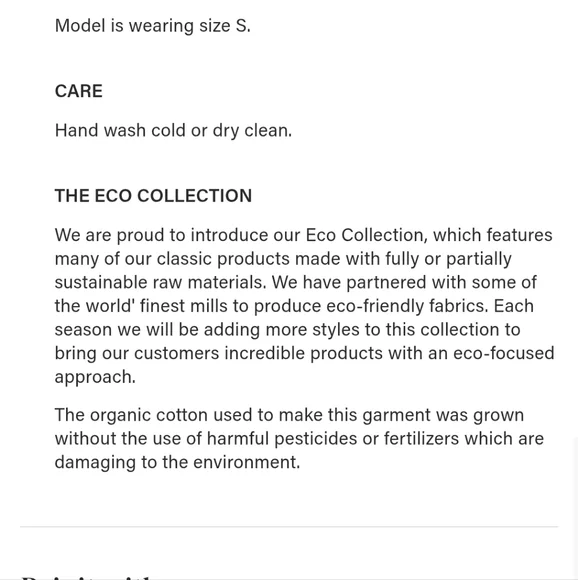The height and width of the screenshot is (580, 578).
Task: Click THE ECO COLLECTION heading
Action: pyautogui.click(x=153, y=196)
